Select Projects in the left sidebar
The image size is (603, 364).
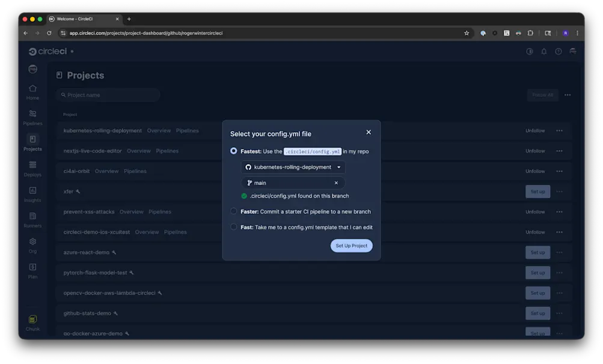tap(32, 144)
